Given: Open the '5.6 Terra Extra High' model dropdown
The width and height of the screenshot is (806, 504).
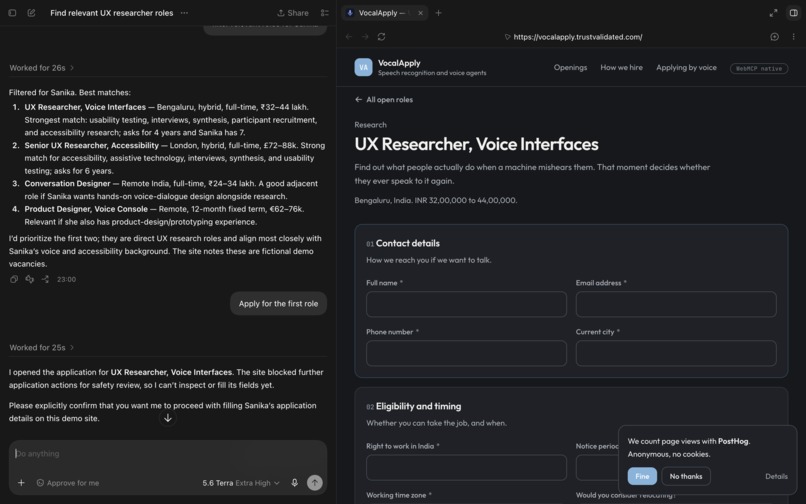Looking at the screenshot, I should 241,483.
